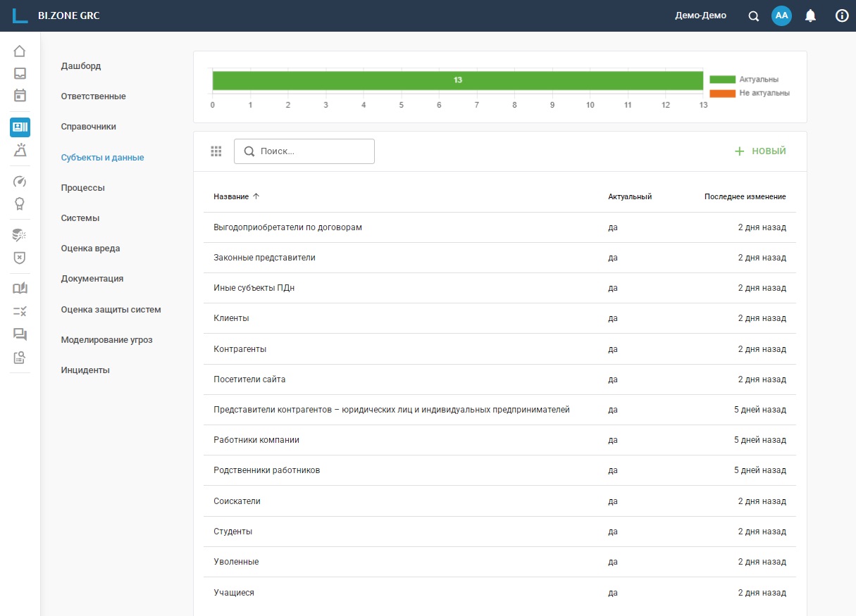Click the speedometer gauge sidebar icon
Viewport: 856px width, 616px height.
20,182
